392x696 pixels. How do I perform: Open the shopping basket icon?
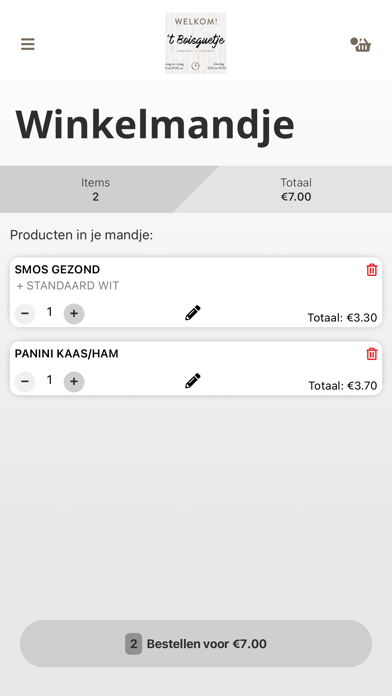tap(360, 44)
